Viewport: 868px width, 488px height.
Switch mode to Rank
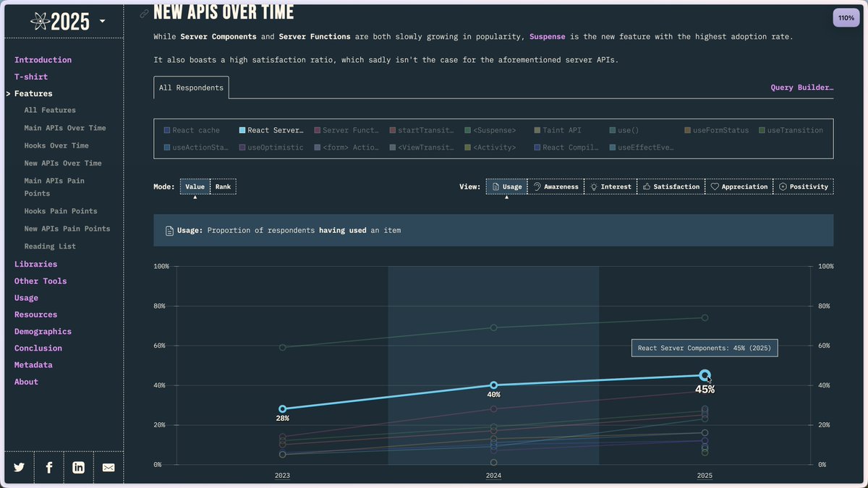coord(223,187)
